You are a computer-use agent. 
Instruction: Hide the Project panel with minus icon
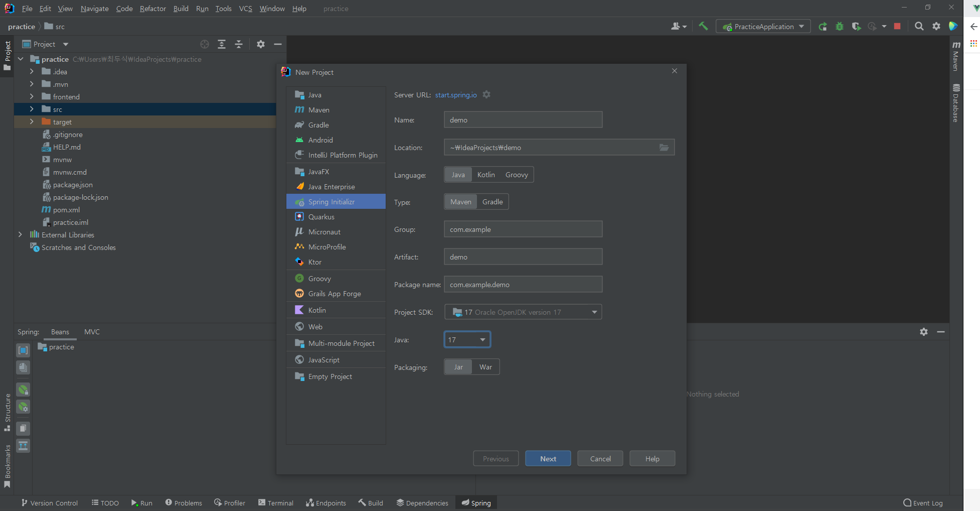click(x=277, y=44)
